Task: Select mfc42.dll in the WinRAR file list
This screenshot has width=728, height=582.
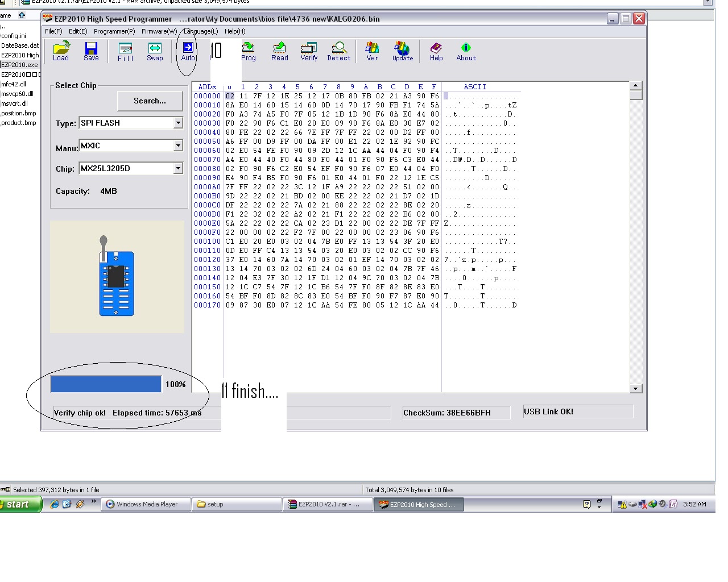Action: click(14, 84)
